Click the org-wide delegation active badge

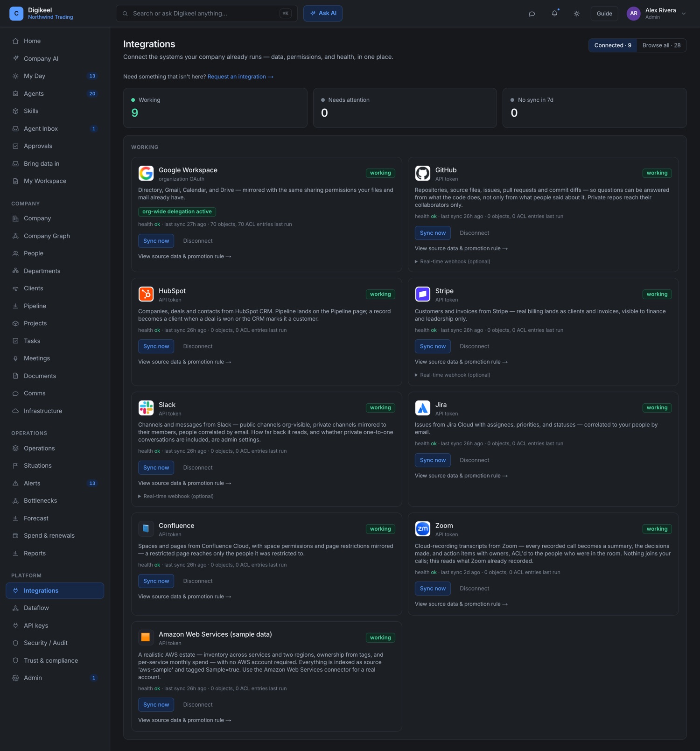(x=177, y=212)
